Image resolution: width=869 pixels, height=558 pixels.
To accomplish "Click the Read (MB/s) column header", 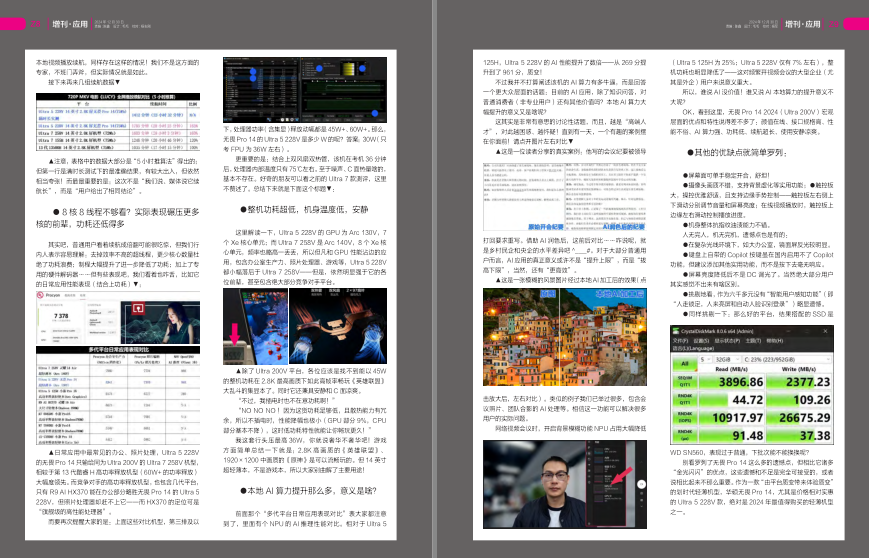I will point(732,368).
